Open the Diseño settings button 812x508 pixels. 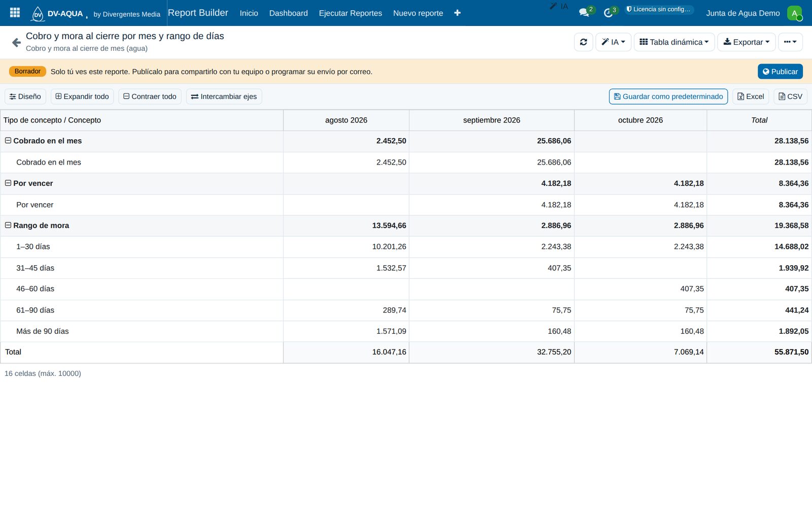(x=25, y=97)
